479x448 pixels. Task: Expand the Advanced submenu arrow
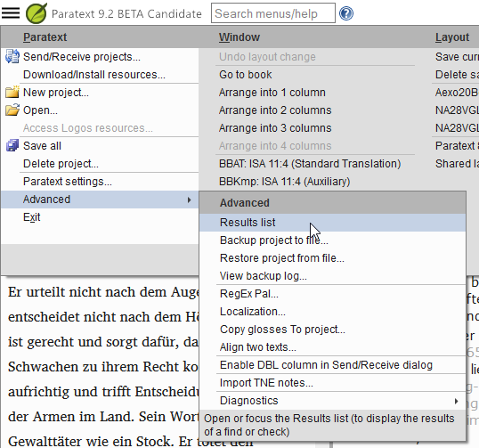tap(189, 200)
